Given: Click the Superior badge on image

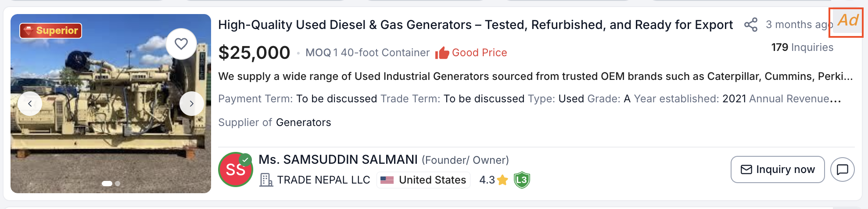Looking at the screenshot, I should (x=51, y=31).
